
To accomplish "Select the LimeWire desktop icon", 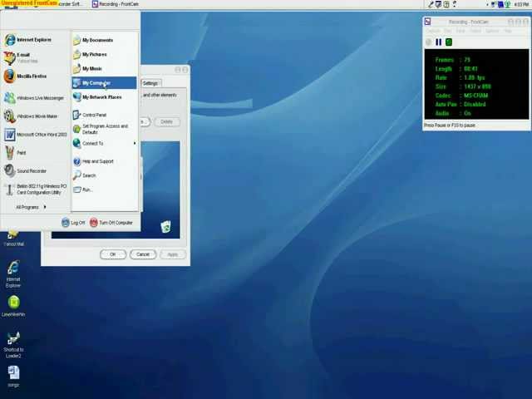I will [x=13, y=306].
